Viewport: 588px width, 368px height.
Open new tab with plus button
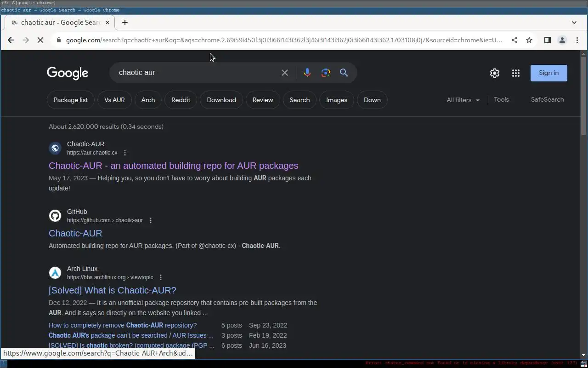click(125, 23)
